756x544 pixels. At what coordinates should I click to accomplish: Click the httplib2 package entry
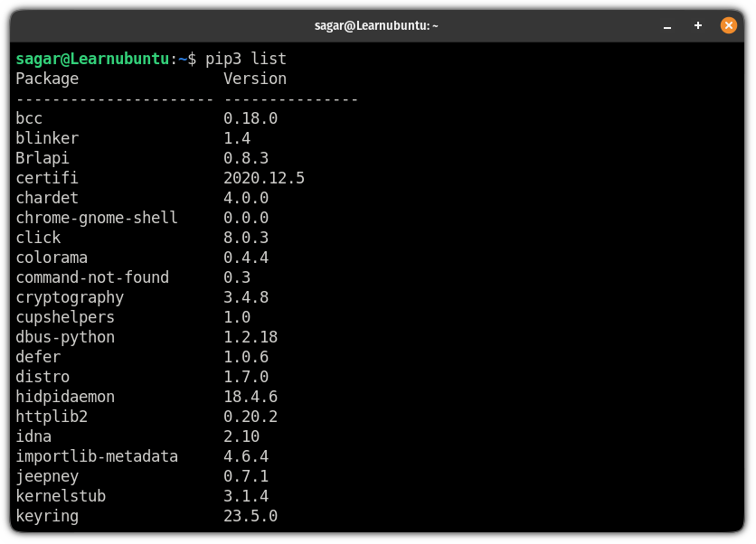click(x=52, y=417)
